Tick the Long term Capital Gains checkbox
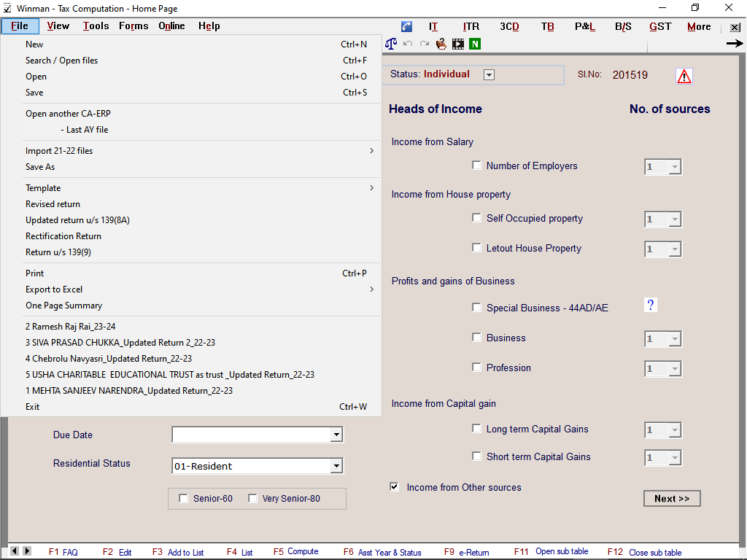 pos(477,429)
